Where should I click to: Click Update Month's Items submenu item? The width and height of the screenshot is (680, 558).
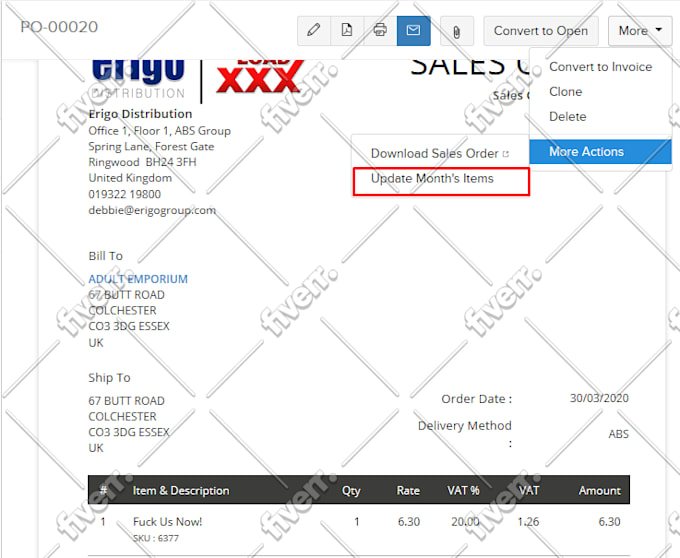tap(441, 181)
